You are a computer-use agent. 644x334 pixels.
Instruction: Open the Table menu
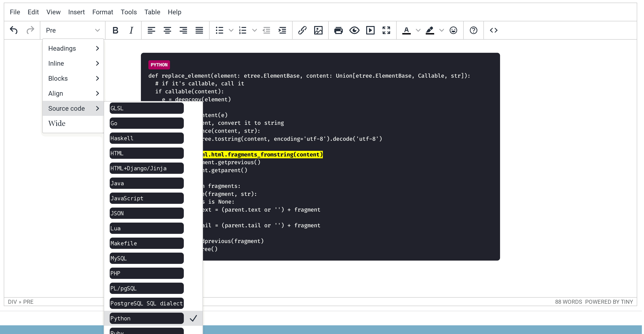click(x=152, y=12)
